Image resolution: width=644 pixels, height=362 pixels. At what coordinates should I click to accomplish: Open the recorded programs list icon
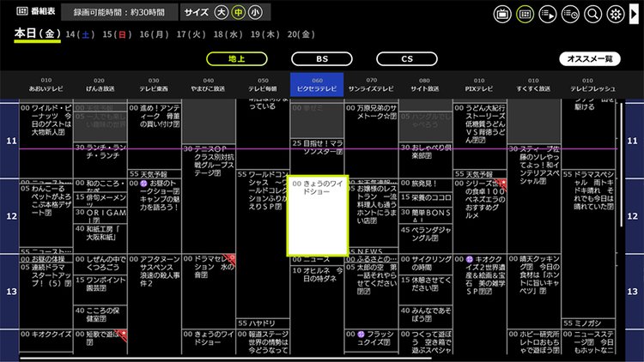pyautogui.click(x=548, y=14)
